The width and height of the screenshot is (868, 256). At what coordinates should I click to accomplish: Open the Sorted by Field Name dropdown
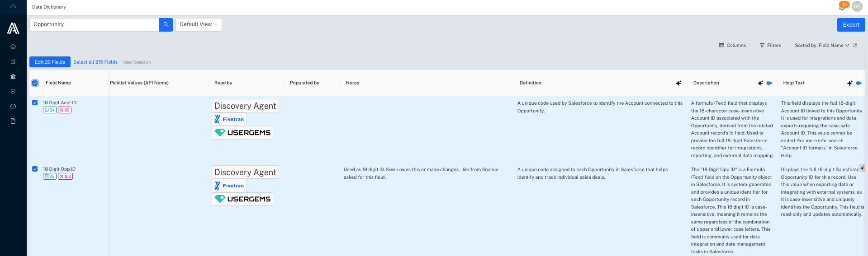[822, 45]
